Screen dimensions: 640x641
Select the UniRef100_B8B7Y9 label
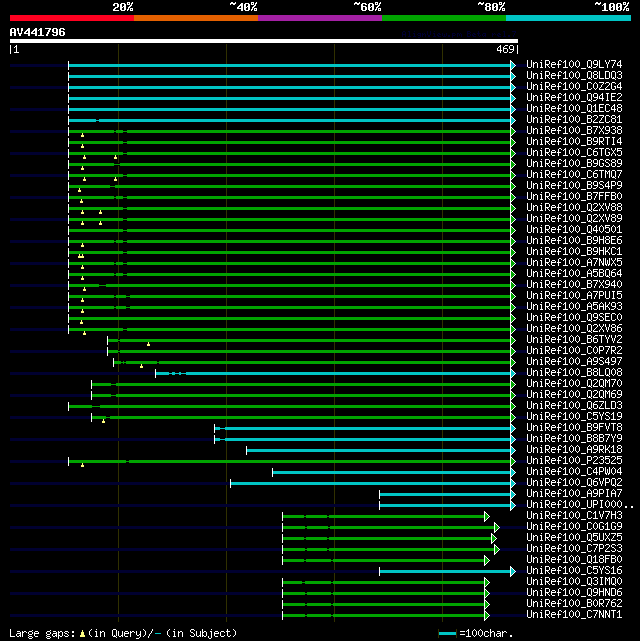pos(574,439)
